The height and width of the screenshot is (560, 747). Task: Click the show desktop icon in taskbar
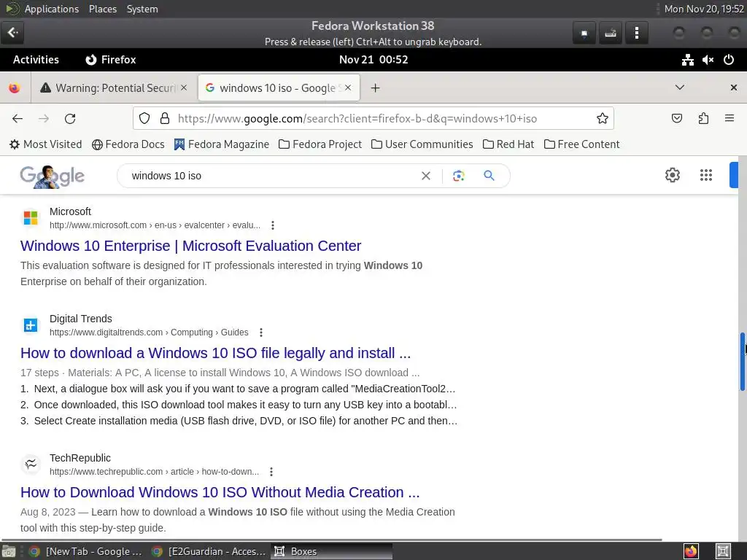click(9, 551)
